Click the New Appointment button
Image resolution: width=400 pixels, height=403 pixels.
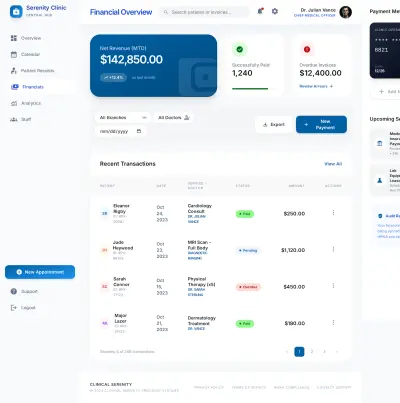click(x=40, y=272)
